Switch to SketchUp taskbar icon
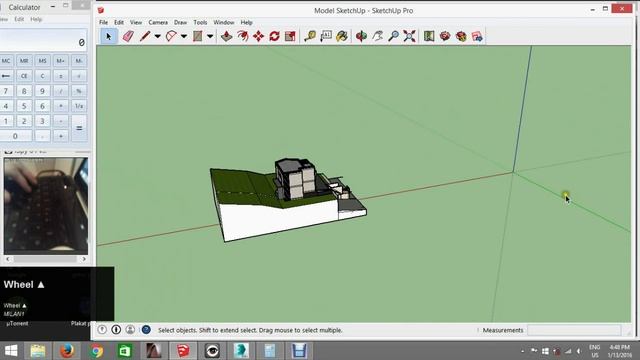Screen dimensions: 640x360 tap(183, 351)
